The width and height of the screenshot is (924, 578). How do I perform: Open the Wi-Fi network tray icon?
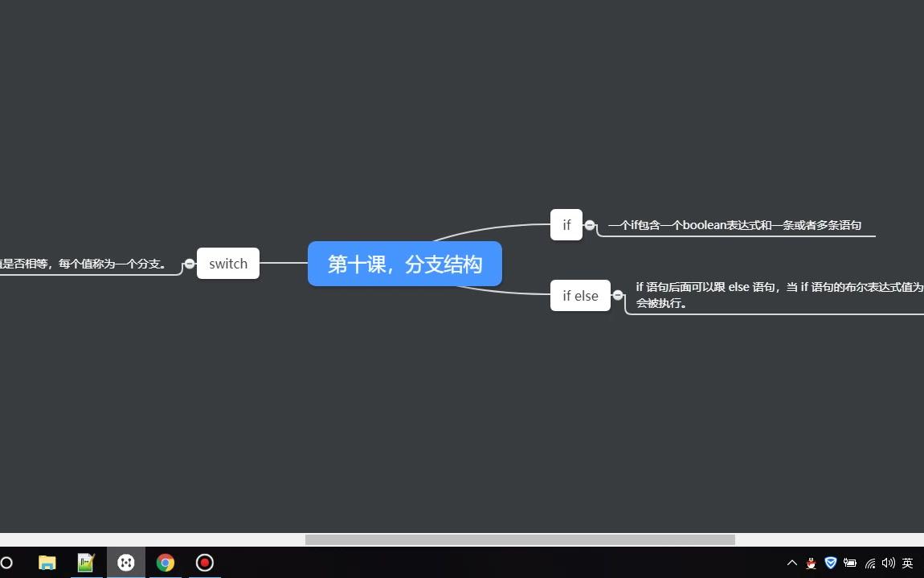click(870, 563)
